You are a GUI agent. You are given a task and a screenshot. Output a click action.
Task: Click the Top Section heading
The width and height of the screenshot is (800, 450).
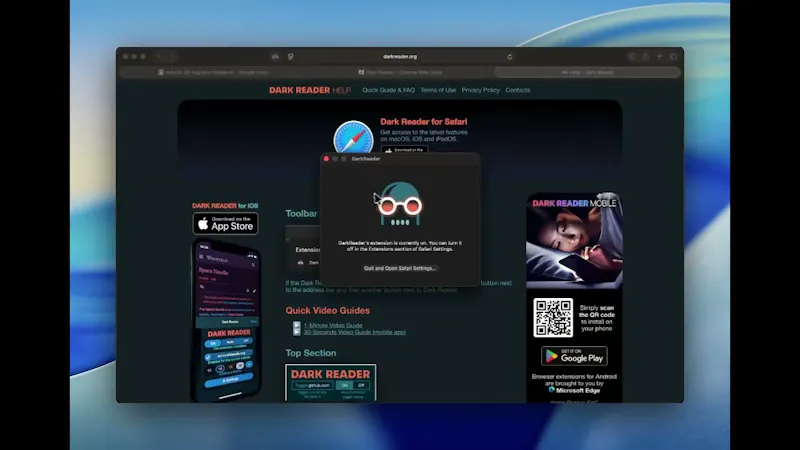(x=311, y=353)
